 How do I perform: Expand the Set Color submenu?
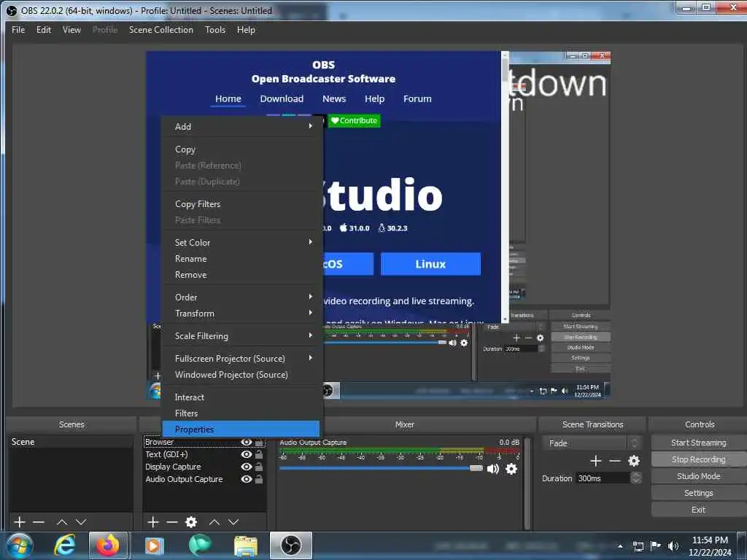tap(241, 242)
